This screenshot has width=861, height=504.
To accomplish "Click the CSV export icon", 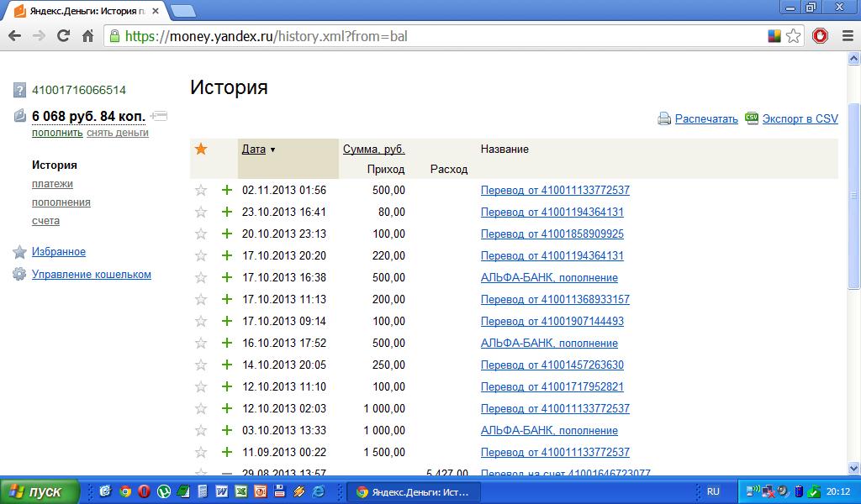I will click(x=752, y=118).
